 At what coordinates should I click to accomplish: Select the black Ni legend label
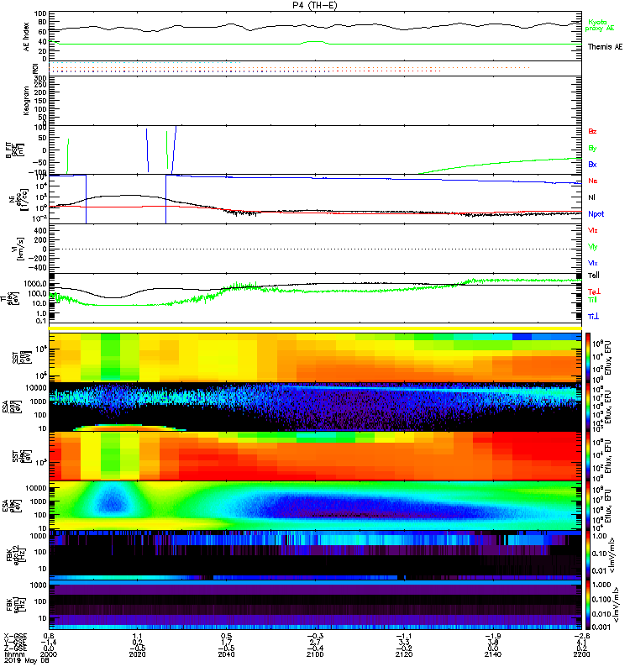click(591, 197)
